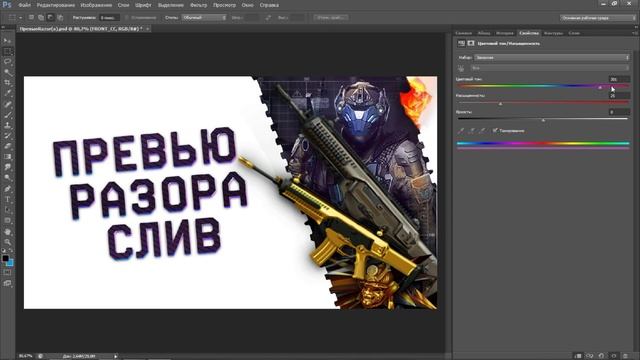The height and width of the screenshot is (360, 640).
Task: Switch to the Контуры tab
Action: pyautogui.click(x=553, y=33)
